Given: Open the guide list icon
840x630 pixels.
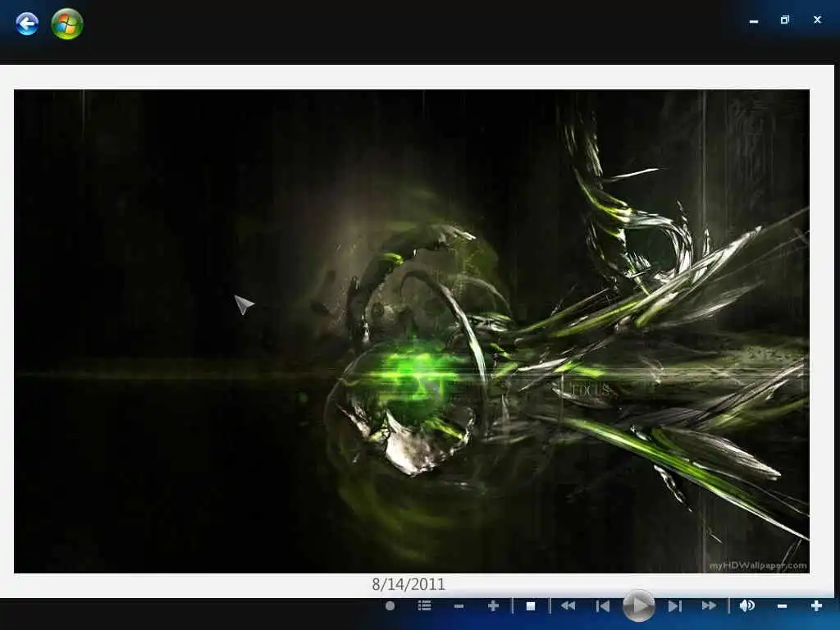Looking at the screenshot, I should point(424,606).
